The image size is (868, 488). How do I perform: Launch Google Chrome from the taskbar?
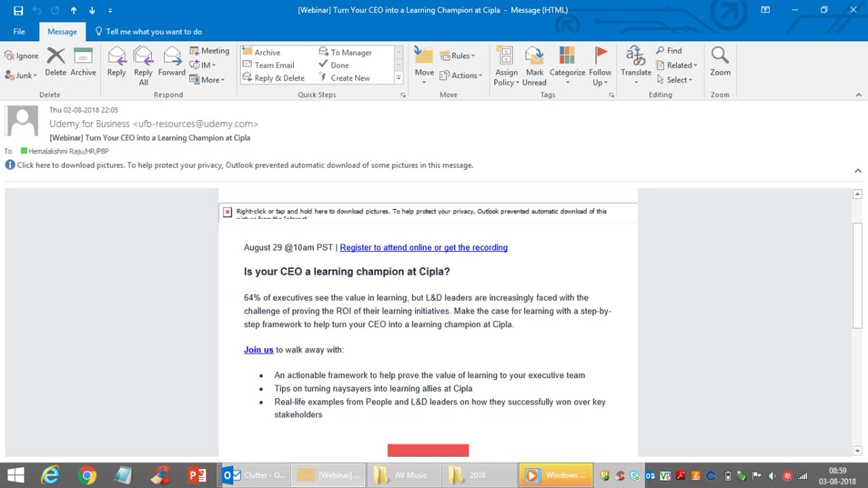(x=88, y=475)
